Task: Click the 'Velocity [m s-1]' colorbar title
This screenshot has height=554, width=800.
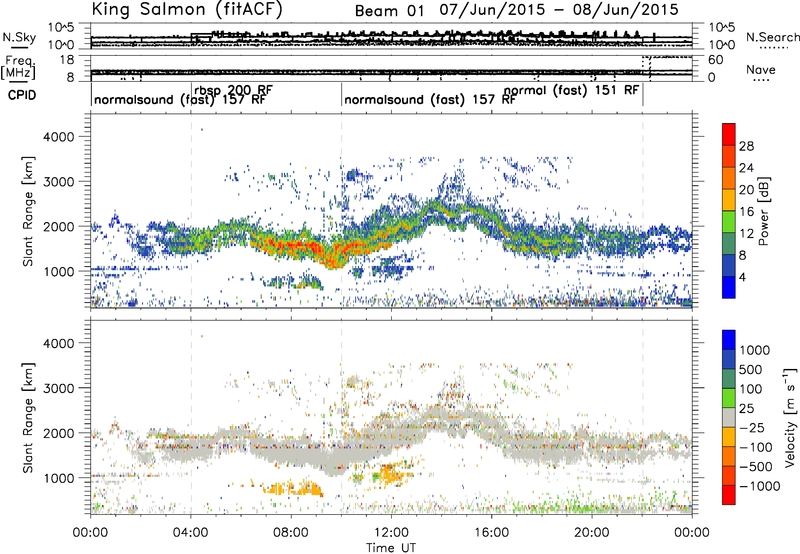Action: click(790, 417)
